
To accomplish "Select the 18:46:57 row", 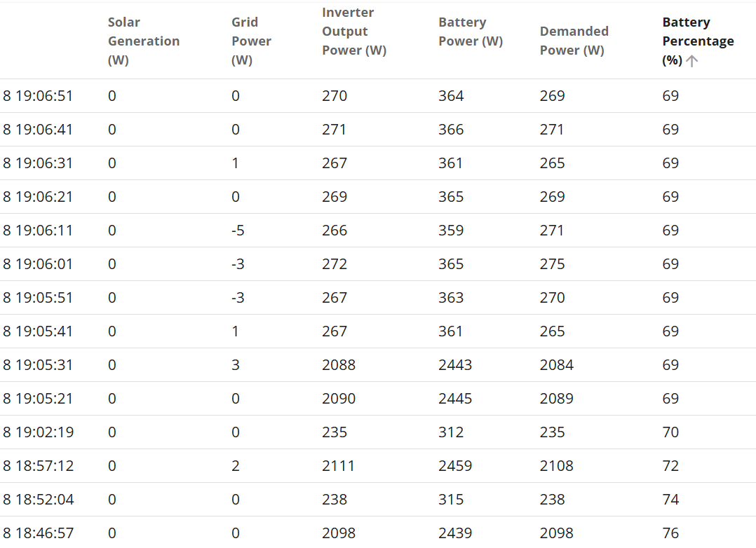I will (378, 533).
